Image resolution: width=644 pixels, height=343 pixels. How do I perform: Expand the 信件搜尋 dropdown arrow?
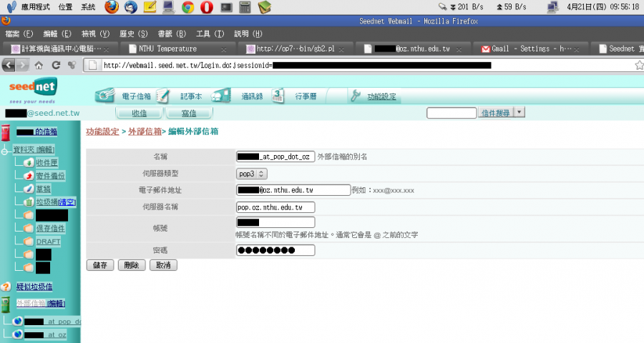(x=519, y=112)
